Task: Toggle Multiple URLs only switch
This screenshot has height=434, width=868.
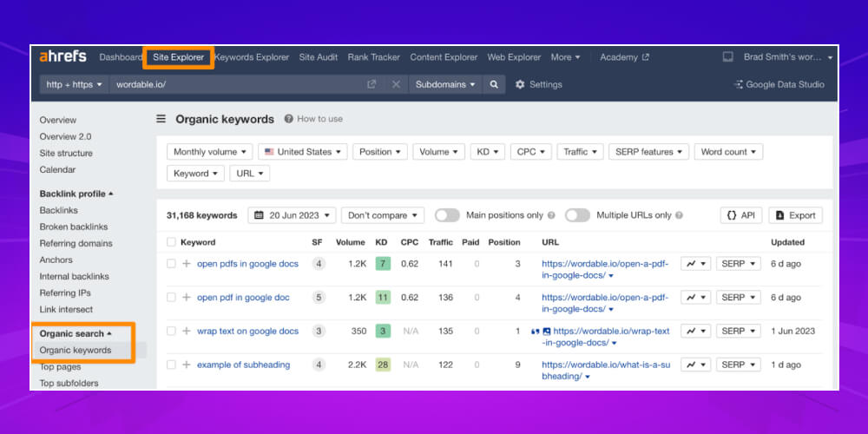Action: click(x=577, y=215)
